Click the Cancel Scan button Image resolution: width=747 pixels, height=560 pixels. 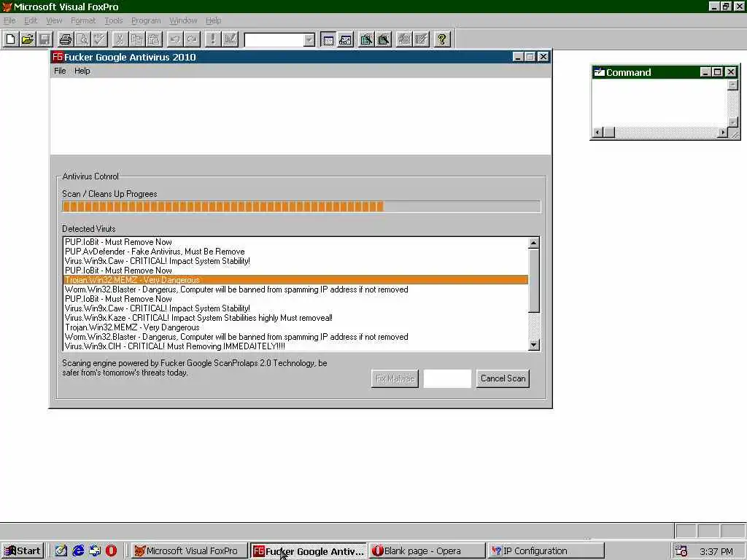[503, 378]
